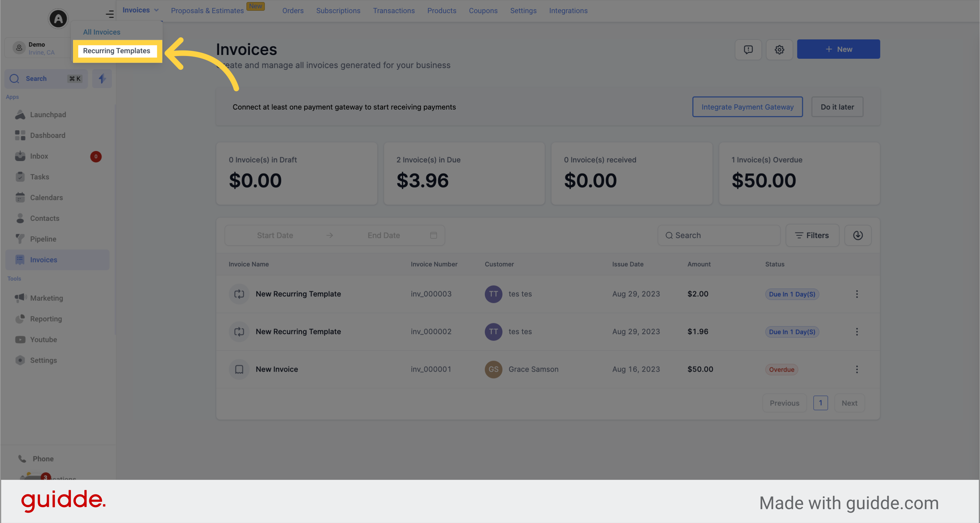
Task: Switch to the Subscriptions tab
Action: tap(338, 10)
